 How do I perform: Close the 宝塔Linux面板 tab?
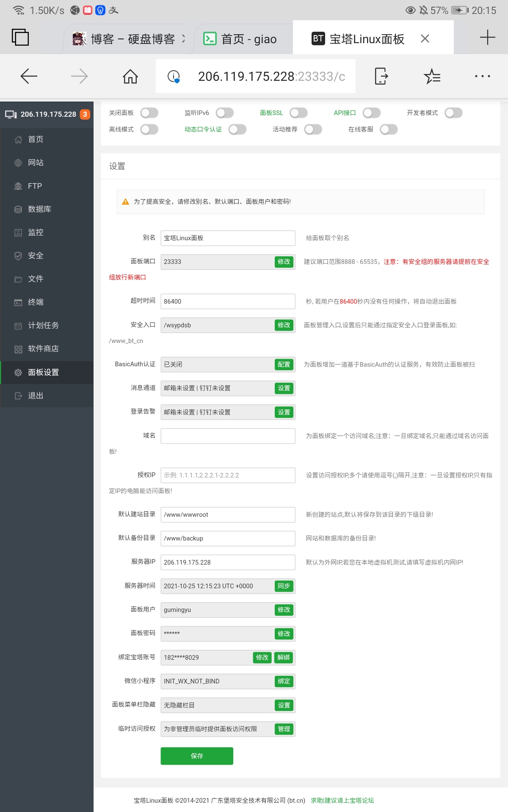(x=425, y=38)
